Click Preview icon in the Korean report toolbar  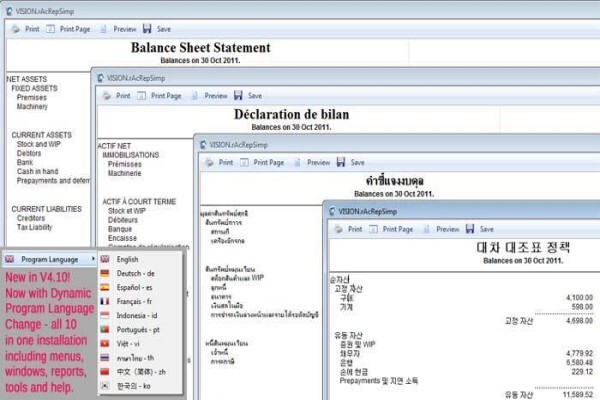tap(426, 229)
